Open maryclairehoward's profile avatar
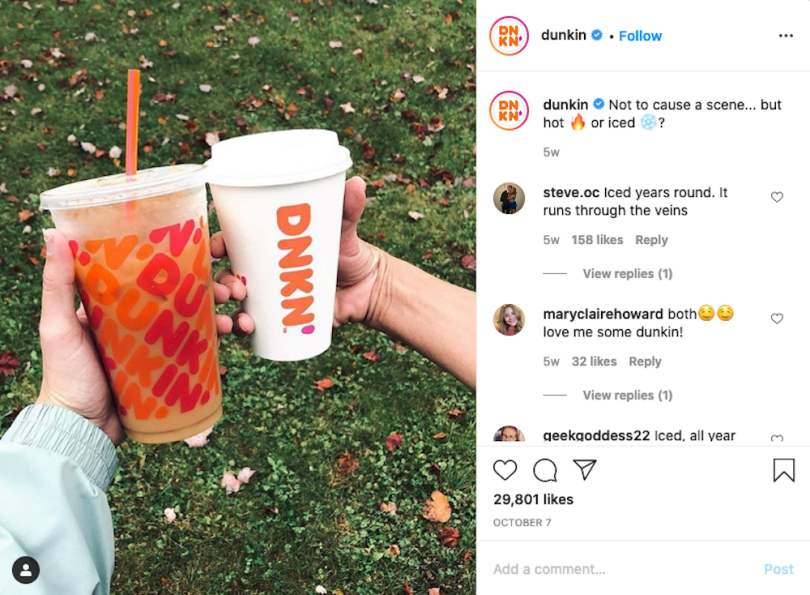Image resolution: width=810 pixels, height=595 pixels. pos(509,320)
